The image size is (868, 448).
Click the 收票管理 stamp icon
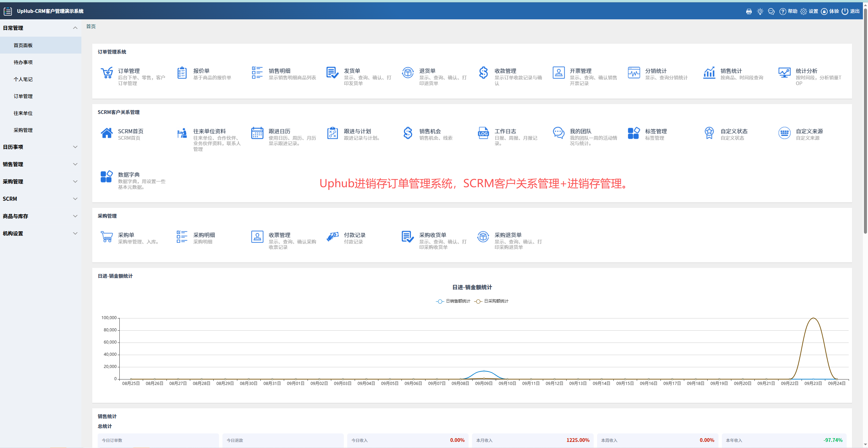257,237
